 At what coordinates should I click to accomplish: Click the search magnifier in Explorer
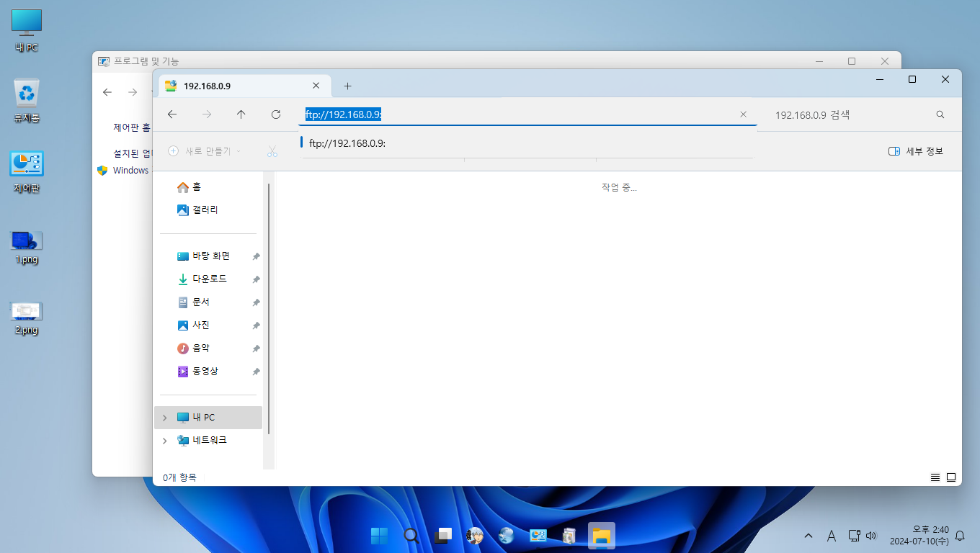tap(940, 114)
